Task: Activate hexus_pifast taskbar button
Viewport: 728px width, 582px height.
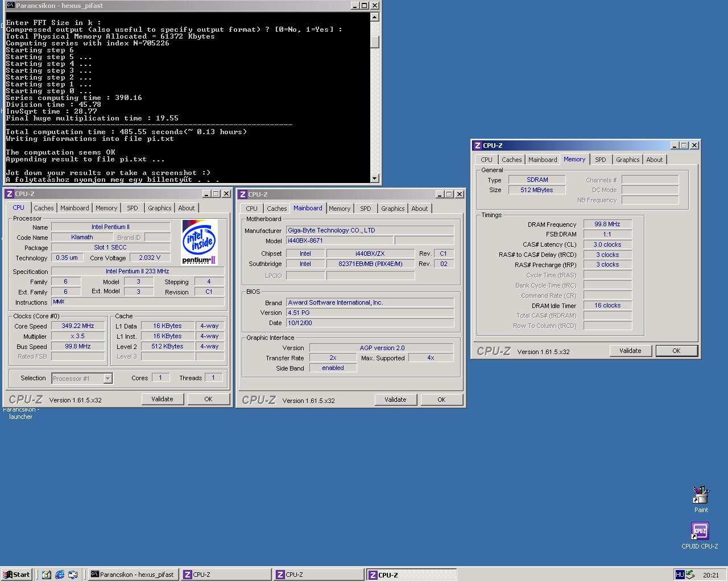Action: coord(134,575)
